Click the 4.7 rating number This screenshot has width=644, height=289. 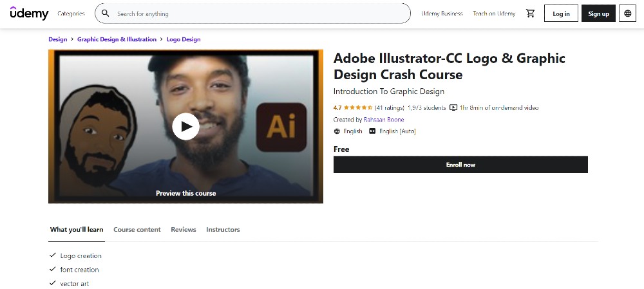(337, 108)
